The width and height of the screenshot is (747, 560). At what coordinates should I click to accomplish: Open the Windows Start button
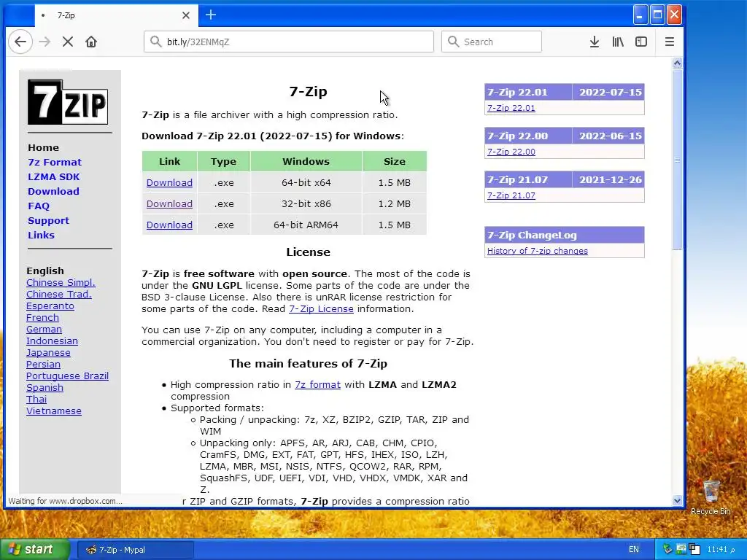click(34, 550)
